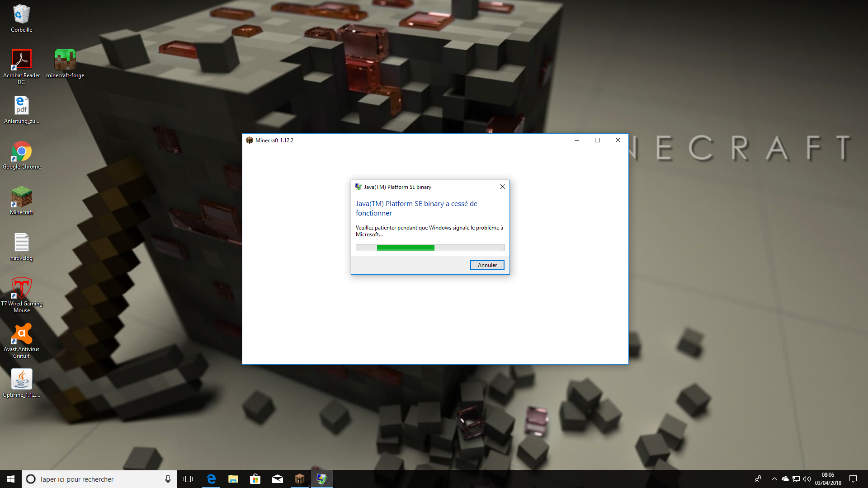Screen dimensions: 868x488
Task: Open File Explorer from the taskbar
Action: point(233,479)
